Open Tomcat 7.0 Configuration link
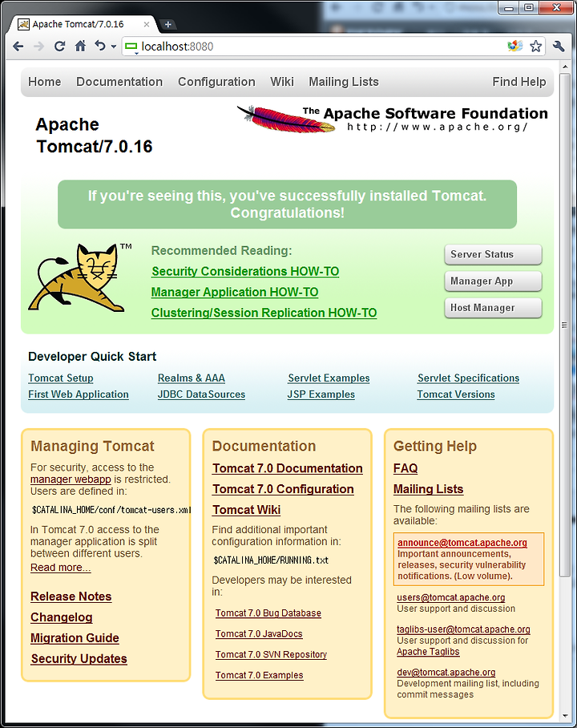Screen dimensions: 577x728 [283, 489]
